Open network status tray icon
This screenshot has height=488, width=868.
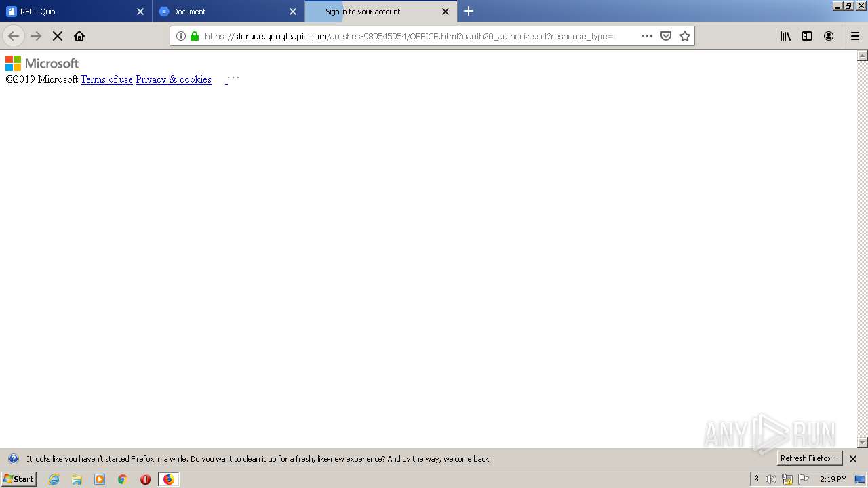click(x=787, y=479)
